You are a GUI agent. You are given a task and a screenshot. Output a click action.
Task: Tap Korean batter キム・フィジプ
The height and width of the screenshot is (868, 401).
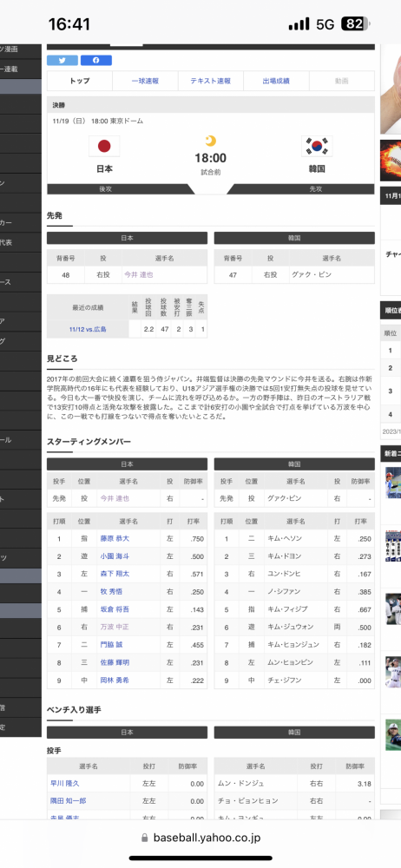point(288,609)
